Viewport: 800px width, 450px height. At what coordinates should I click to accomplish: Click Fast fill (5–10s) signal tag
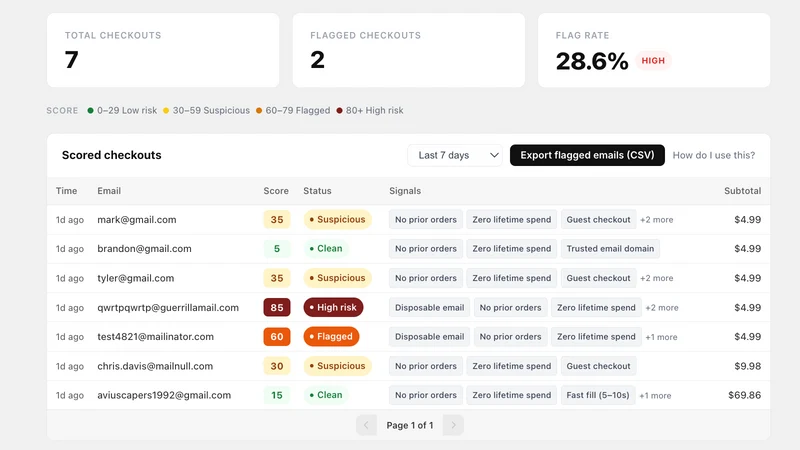pyautogui.click(x=598, y=395)
